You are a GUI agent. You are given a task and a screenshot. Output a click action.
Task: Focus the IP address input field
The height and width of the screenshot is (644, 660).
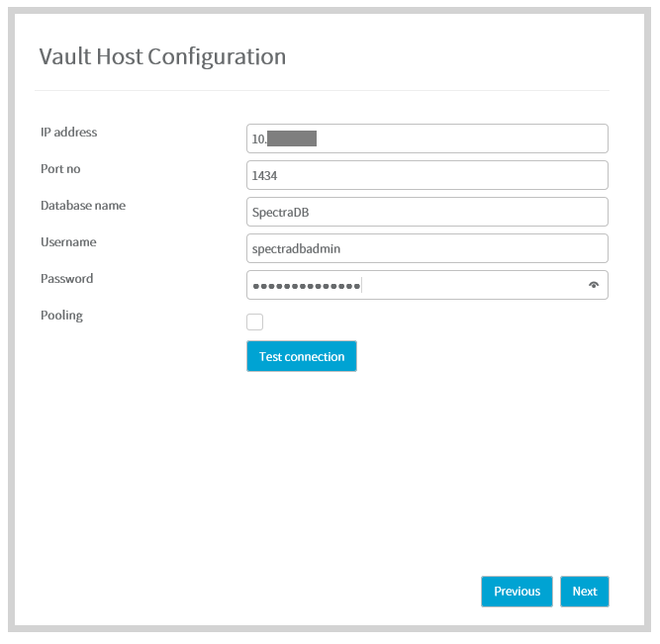(455, 138)
